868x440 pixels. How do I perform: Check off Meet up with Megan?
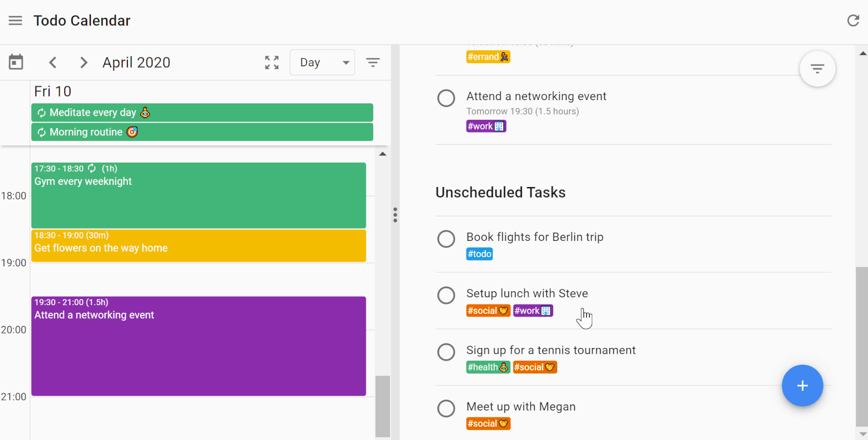[446, 408]
